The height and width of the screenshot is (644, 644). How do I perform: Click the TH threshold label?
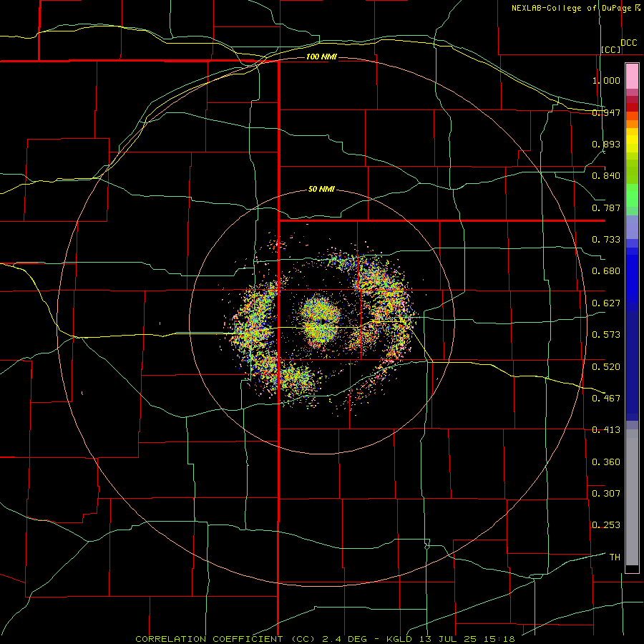[x=615, y=557]
